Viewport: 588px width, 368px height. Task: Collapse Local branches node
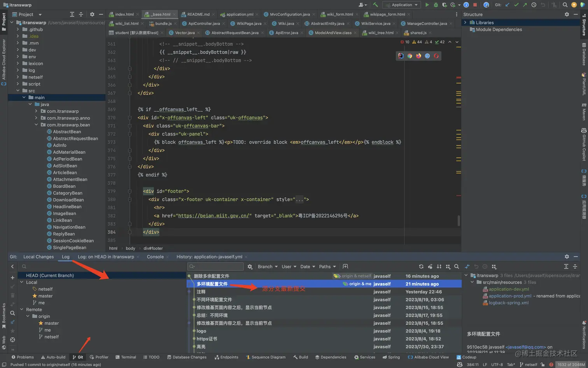coord(22,282)
